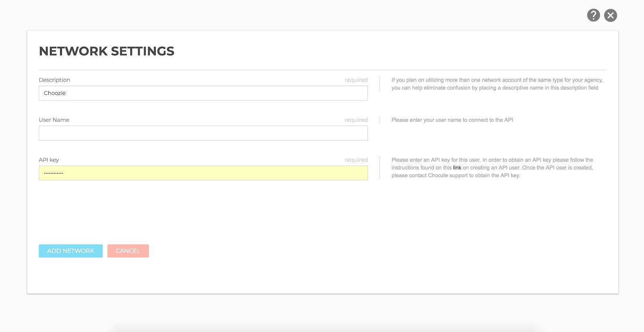Click the help text about entering user name
This screenshot has width=644, height=332.
pos(452,120)
